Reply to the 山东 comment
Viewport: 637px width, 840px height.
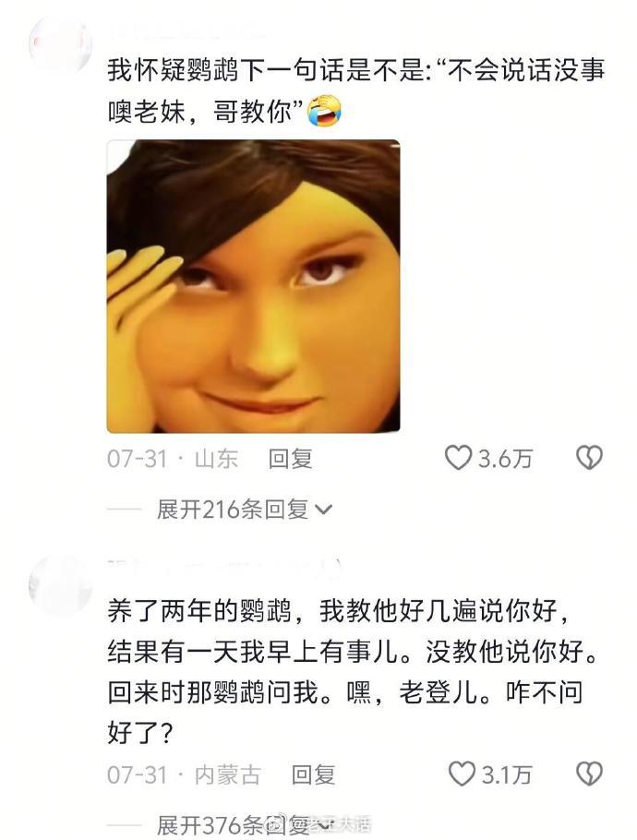(290, 459)
